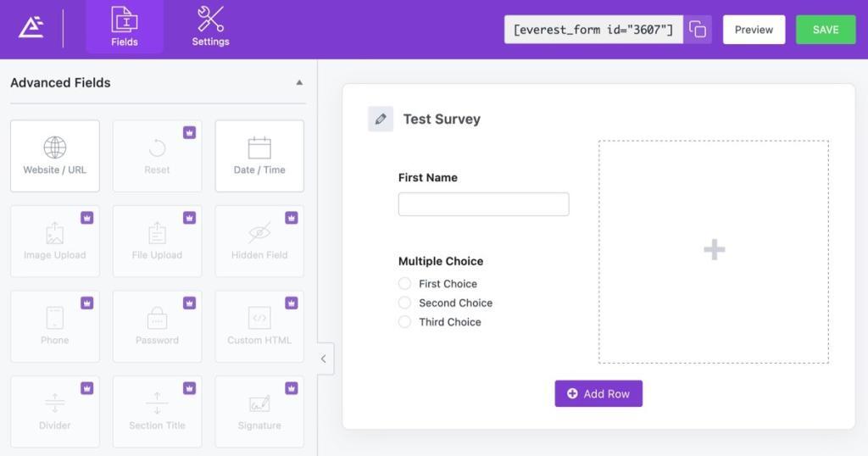Collapse the fields sidebar panel
Screen dimensions: 868x456
324,359
